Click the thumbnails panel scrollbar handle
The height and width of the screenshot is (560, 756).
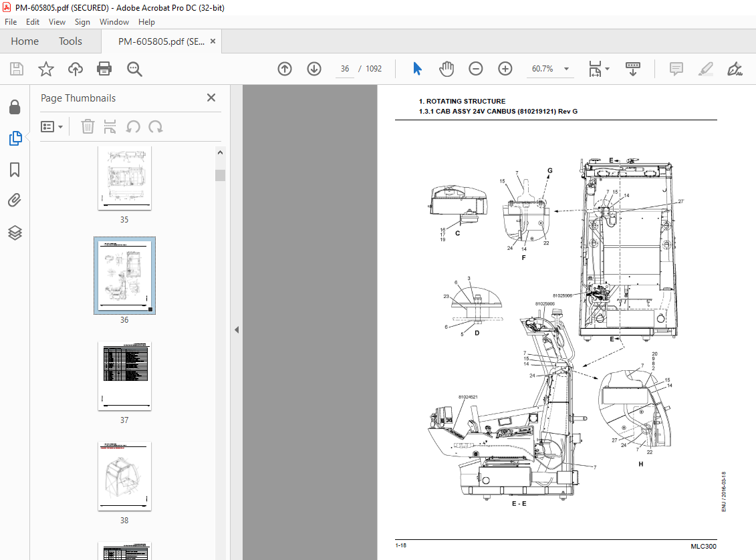[x=221, y=175]
